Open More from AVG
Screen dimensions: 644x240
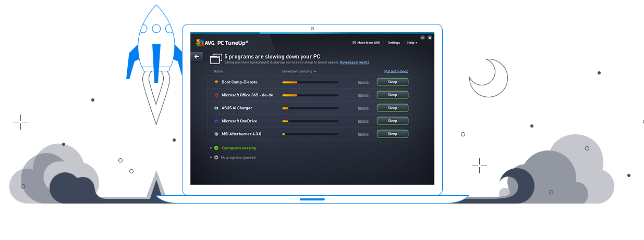tap(366, 43)
